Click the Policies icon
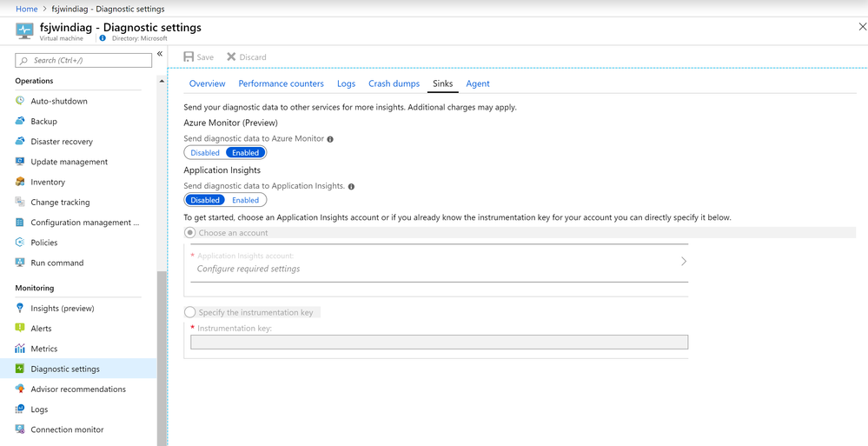The width and height of the screenshot is (868, 446). (x=20, y=242)
